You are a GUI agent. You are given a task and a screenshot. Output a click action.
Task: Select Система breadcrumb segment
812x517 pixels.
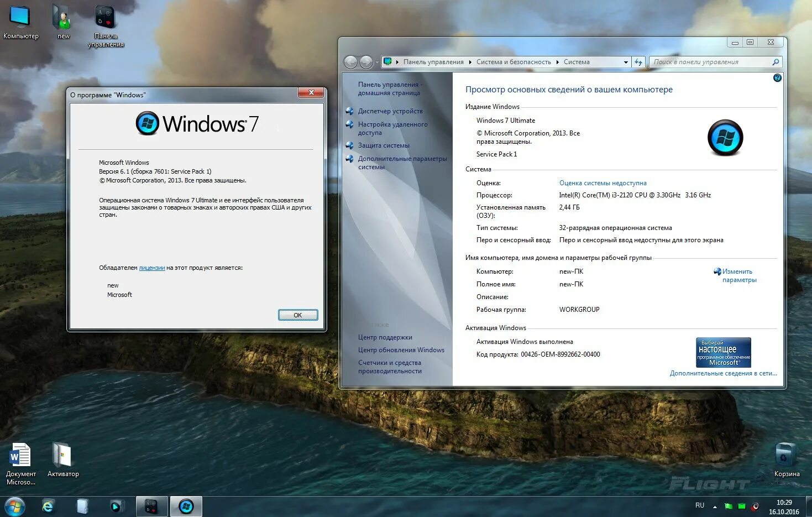pyautogui.click(x=577, y=62)
